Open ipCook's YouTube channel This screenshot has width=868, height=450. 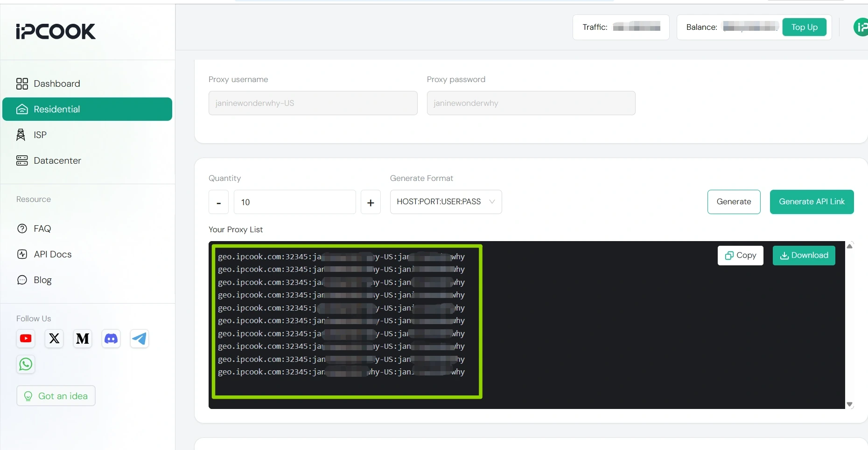pyautogui.click(x=26, y=339)
